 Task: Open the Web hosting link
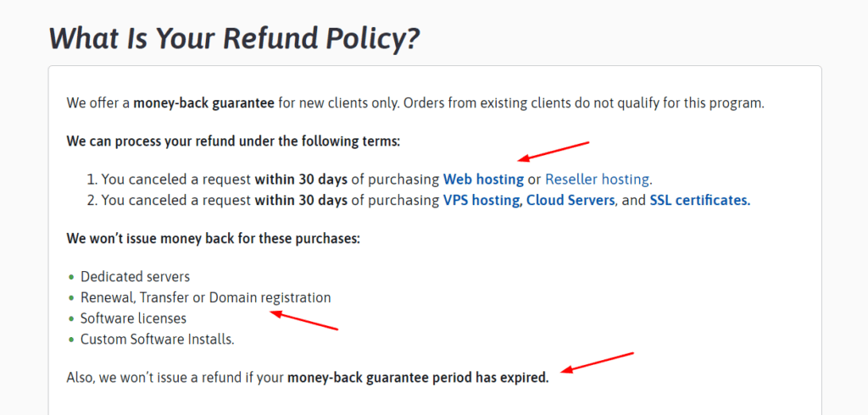pos(483,180)
